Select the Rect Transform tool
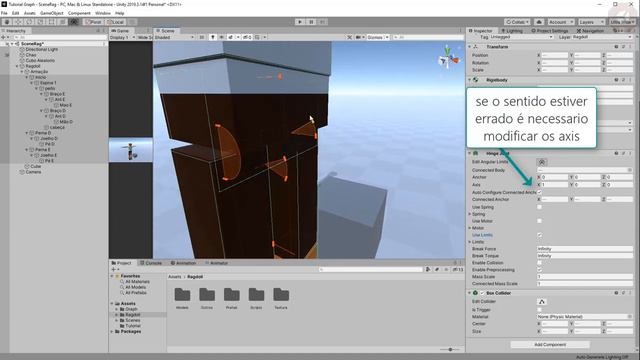 point(51,22)
